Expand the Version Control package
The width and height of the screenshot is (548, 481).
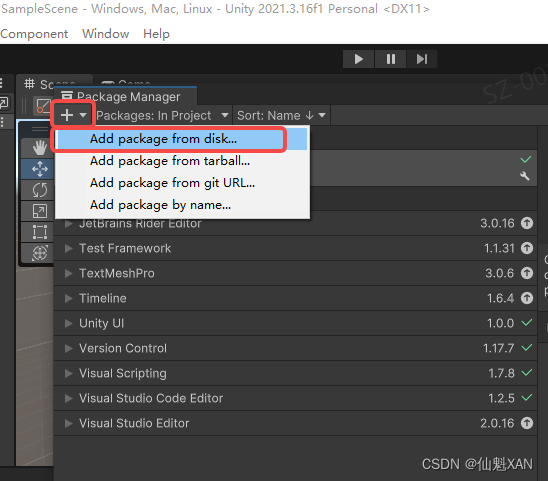tap(68, 349)
